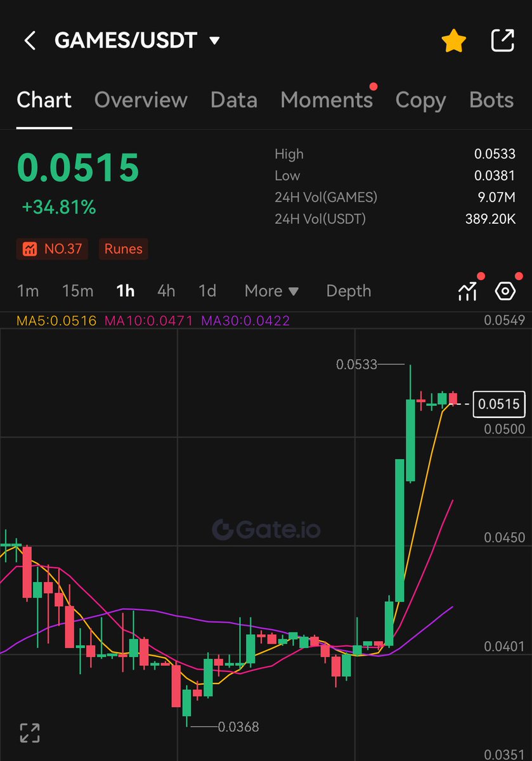Viewport: 532px width, 761px height.
Task: Tap the MA5:0.0516 indicator label
Action: (x=56, y=321)
